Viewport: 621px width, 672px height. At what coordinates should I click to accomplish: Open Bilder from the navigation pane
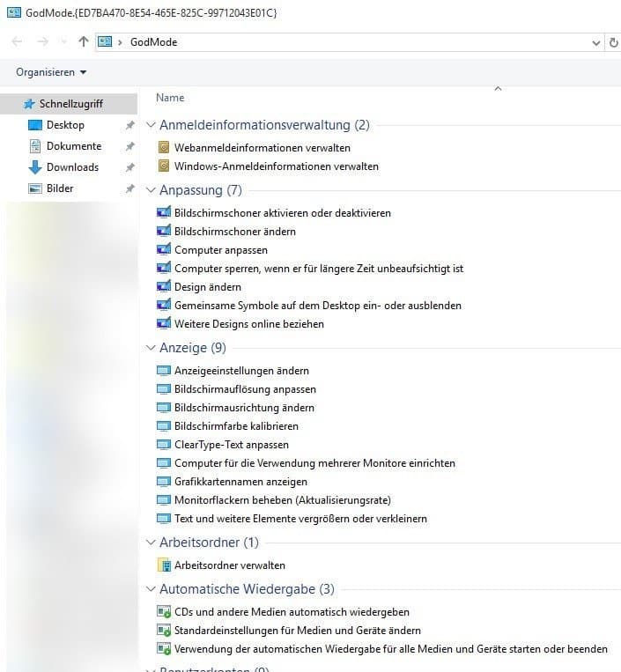coord(60,188)
